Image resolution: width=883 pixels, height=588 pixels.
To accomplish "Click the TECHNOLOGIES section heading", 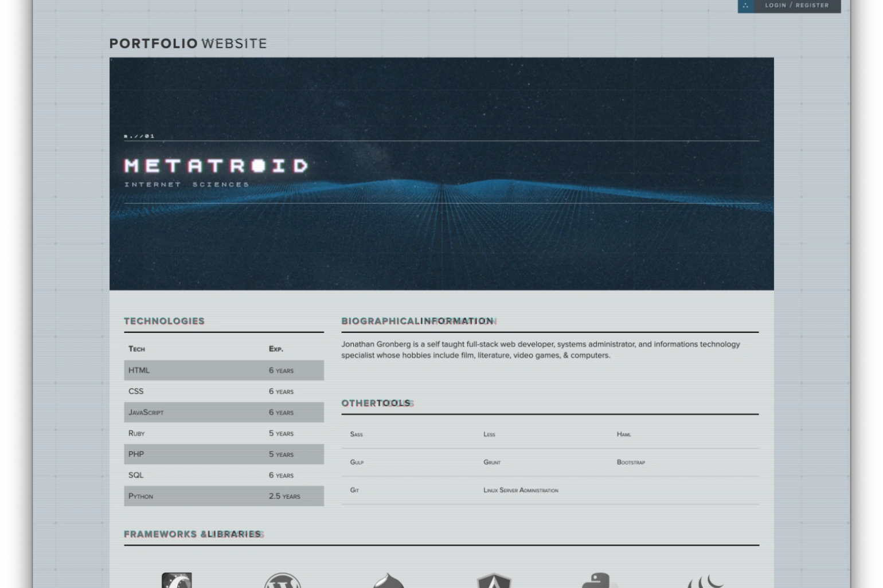I will click(164, 321).
